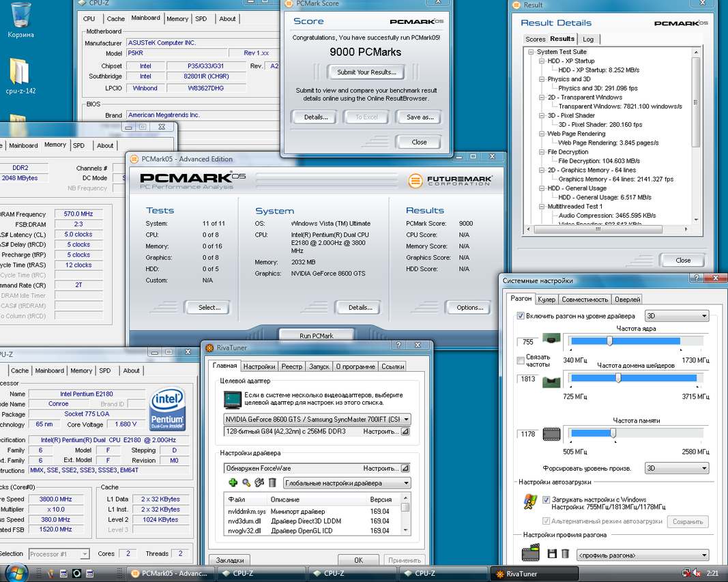Screen dimensions: 728x582
Task: Open the Log tab in Result Details
Action: coord(588,39)
